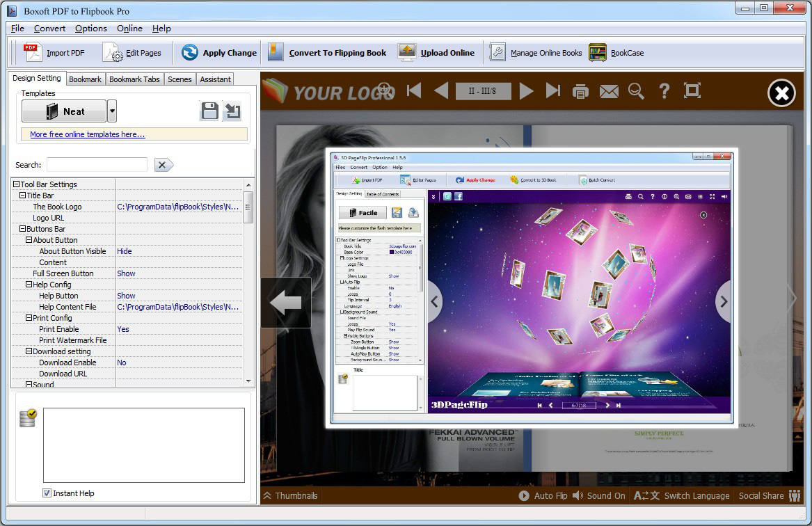Toggle flipbook fullscreen icon
This screenshot has height=526, width=812.
coord(692,90)
